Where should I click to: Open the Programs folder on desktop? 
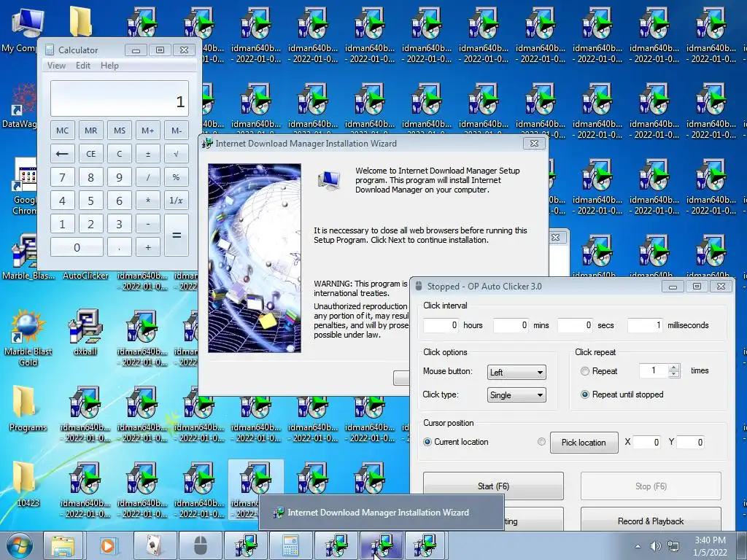coord(28,408)
